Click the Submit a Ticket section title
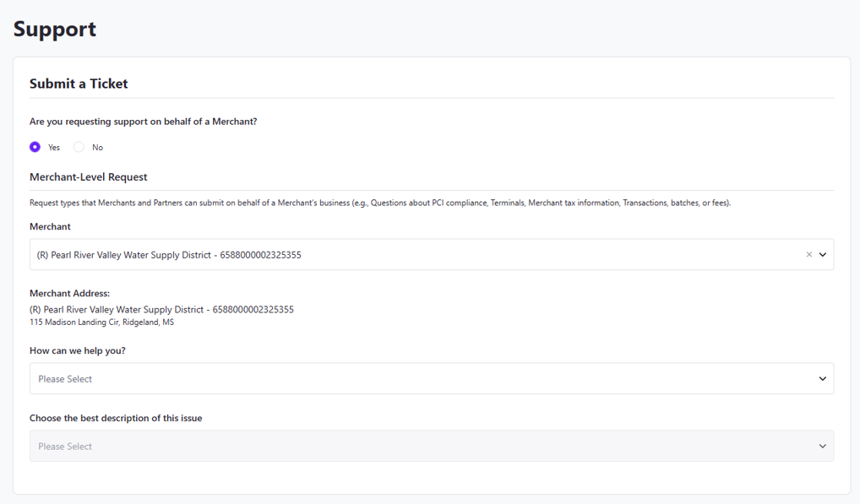This screenshot has width=860, height=504. [79, 84]
